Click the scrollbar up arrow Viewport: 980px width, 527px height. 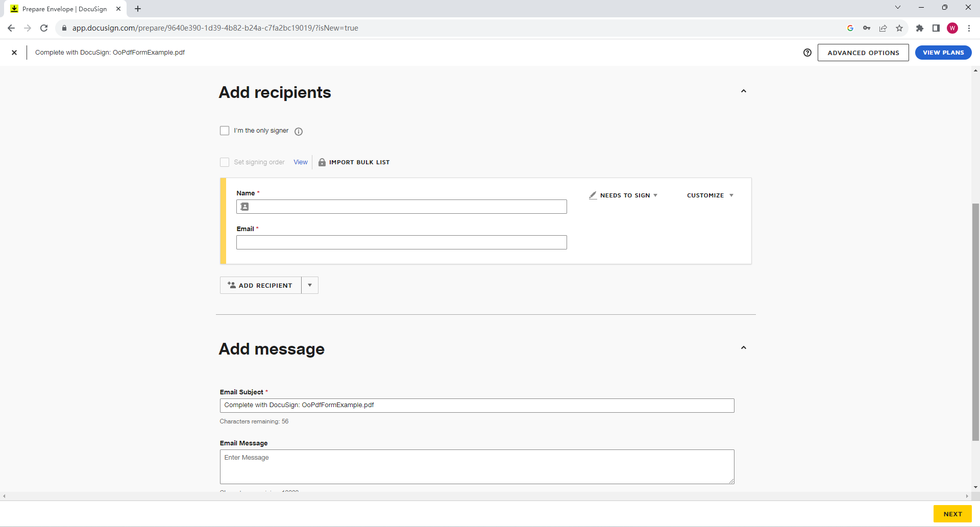(x=975, y=70)
